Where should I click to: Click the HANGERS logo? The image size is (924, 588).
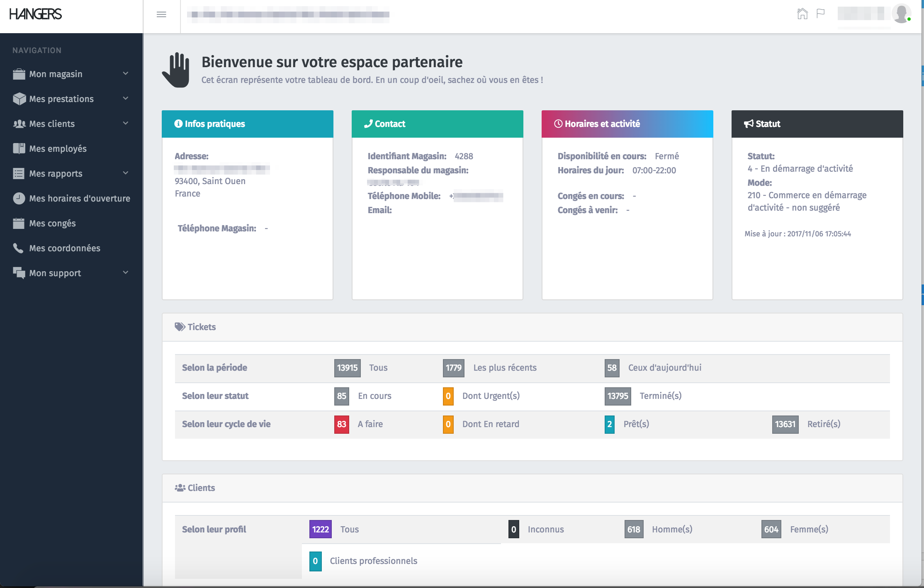36,15
